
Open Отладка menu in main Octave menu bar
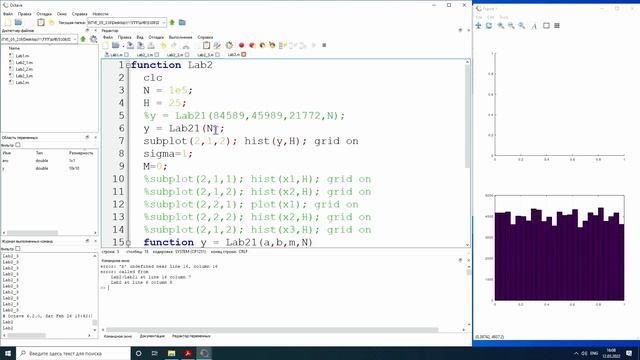click(x=44, y=14)
